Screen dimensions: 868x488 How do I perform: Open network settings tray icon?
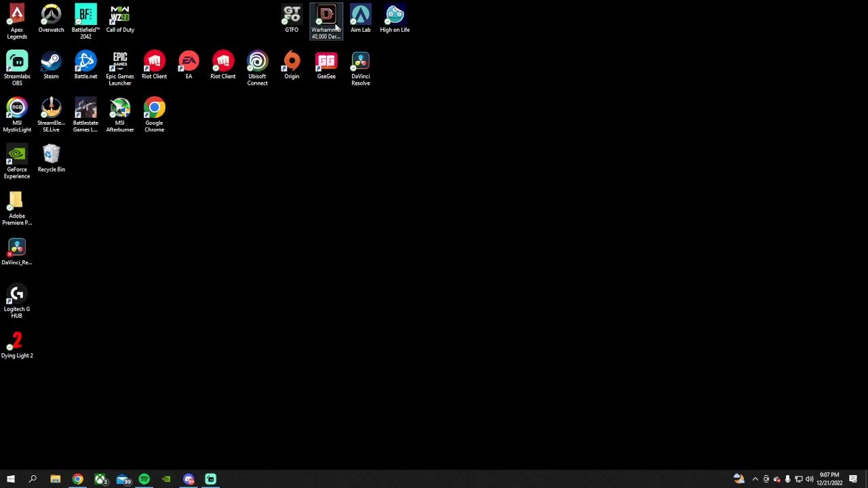(x=798, y=479)
